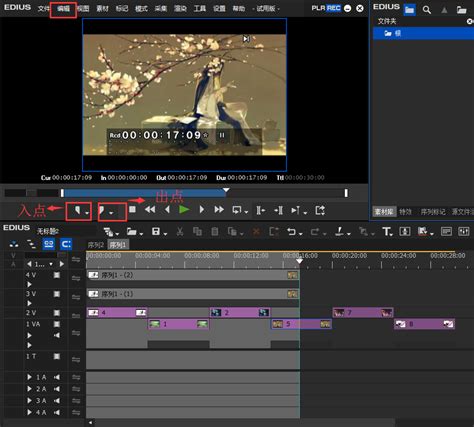This screenshot has height=427, width=474.
Task: Click the Ripple delete icon
Action: click(x=274, y=231)
